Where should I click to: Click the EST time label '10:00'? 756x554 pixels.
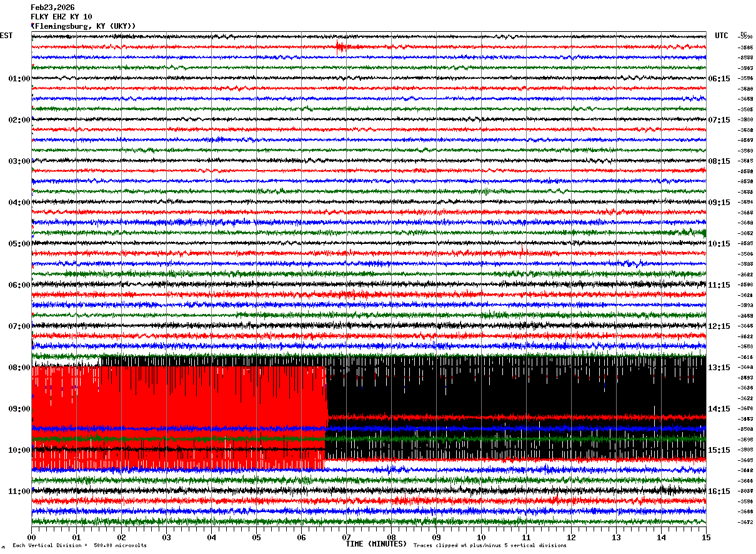point(19,450)
